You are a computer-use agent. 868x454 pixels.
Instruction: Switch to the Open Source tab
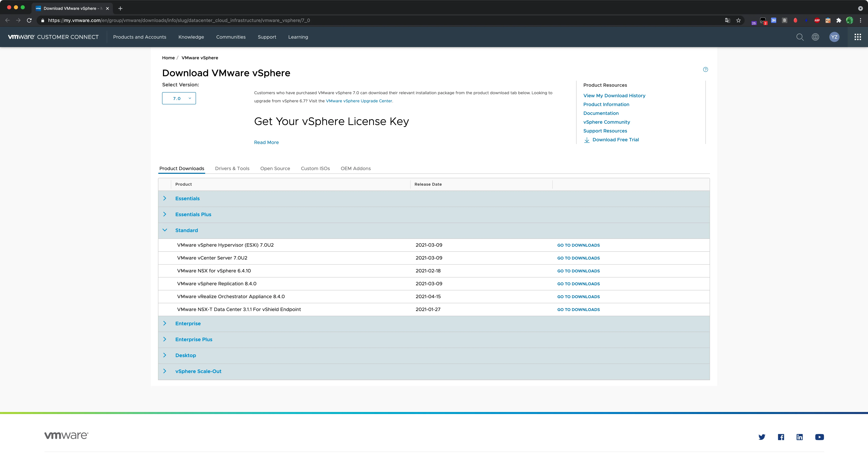pos(275,168)
